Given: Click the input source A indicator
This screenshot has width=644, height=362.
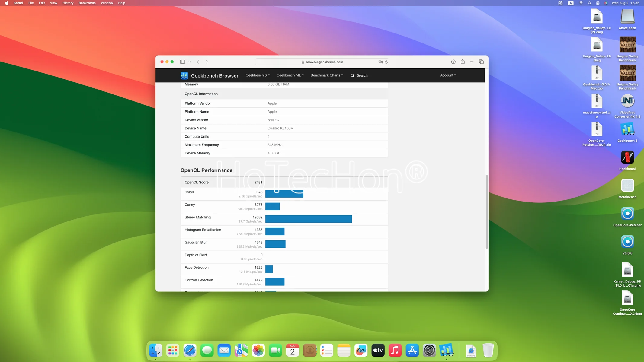Looking at the screenshot, I should 571,3.
